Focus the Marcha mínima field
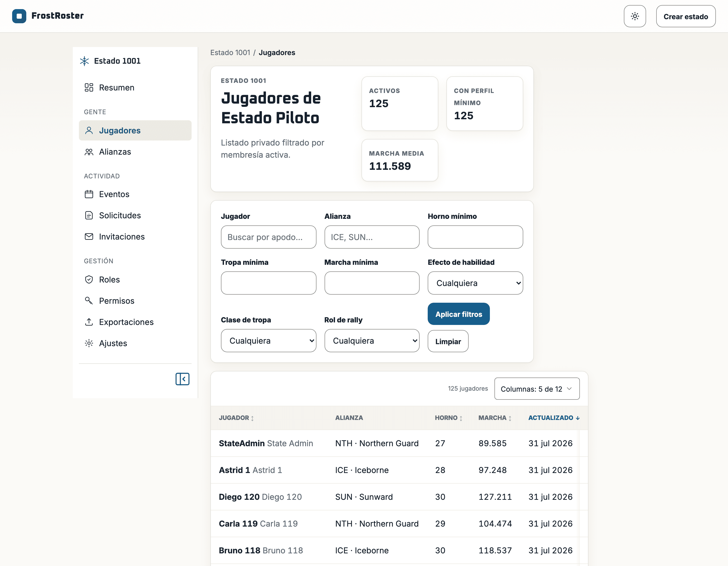Viewport: 728px width, 566px height. (372, 283)
